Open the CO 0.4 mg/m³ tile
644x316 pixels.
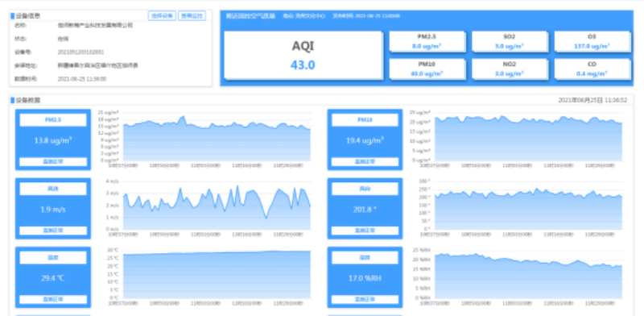[592, 69]
